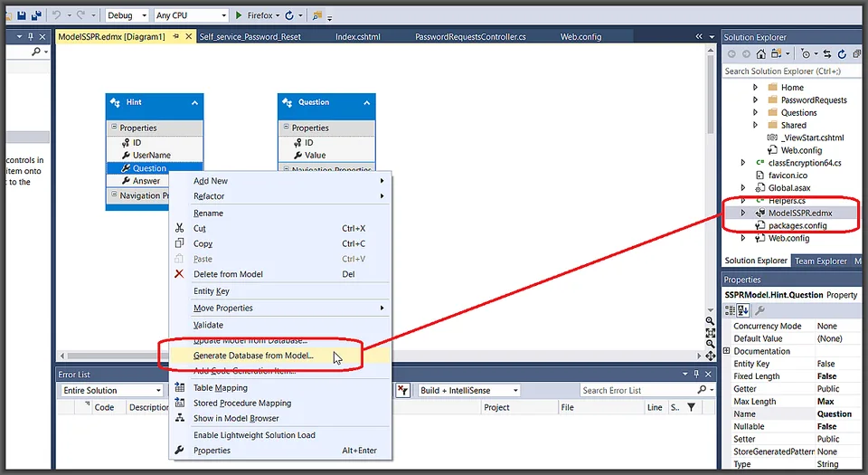Click the diagram pan/move arrows icon
868x475 pixels.
coord(711,356)
